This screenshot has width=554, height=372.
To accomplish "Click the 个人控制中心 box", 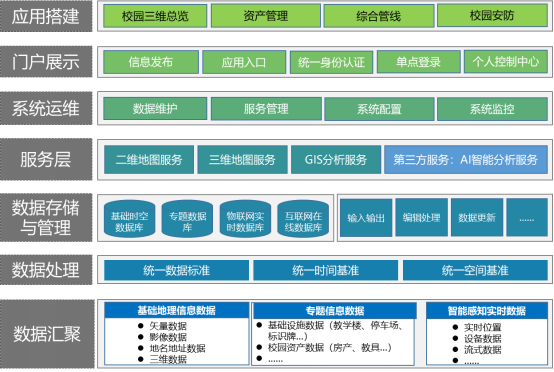I will [x=506, y=62].
